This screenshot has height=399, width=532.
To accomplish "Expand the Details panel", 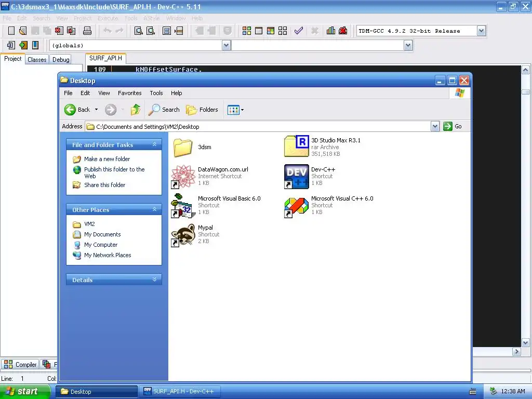I will [154, 280].
